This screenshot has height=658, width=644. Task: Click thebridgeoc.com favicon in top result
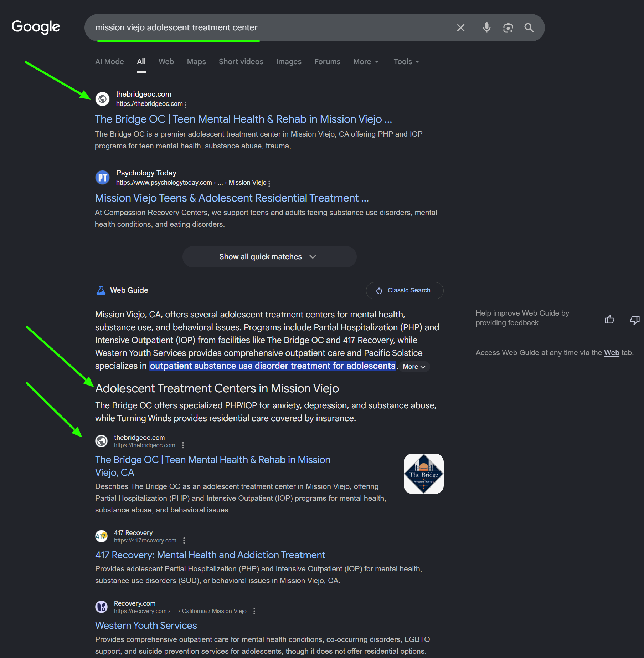click(103, 99)
